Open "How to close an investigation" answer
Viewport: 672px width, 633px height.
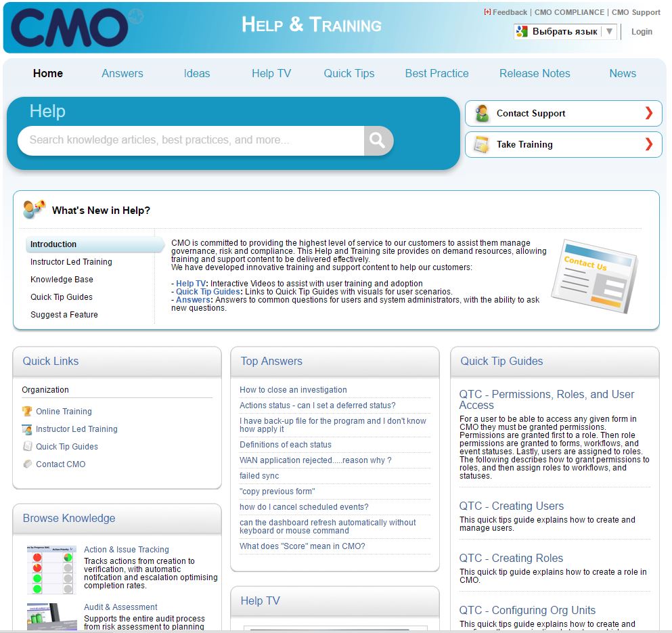tap(293, 390)
